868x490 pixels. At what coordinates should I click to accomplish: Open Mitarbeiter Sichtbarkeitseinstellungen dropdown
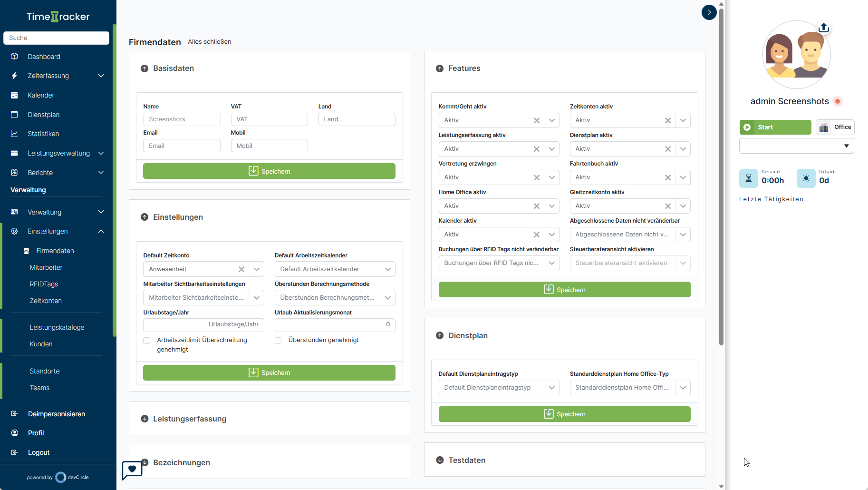pyautogui.click(x=256, y=298)
